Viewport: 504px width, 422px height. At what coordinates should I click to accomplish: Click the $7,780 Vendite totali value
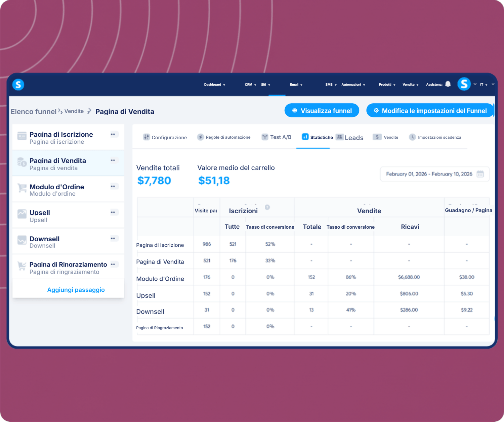pos(154,181)
